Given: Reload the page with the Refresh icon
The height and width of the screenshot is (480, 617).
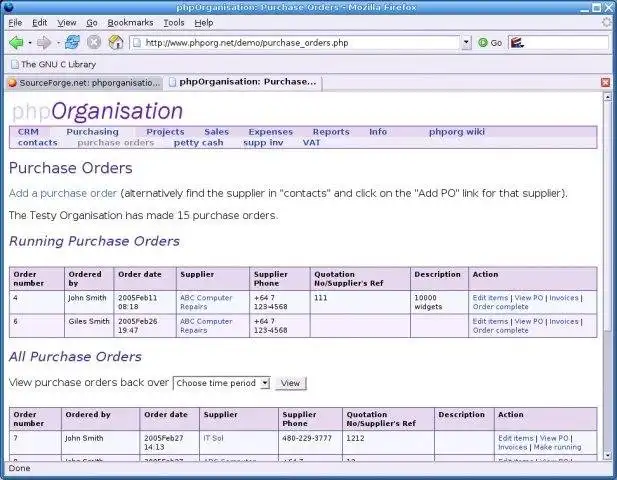Looking at the screenshot, I should (72, 42).
